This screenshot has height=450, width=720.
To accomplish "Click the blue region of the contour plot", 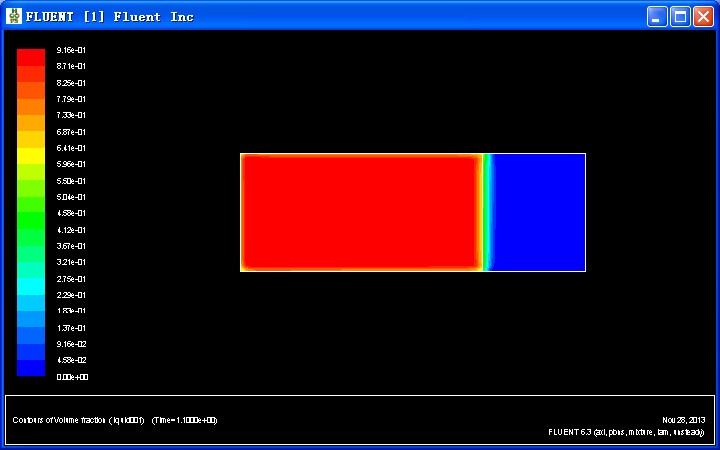I will (x=540, y=212).
